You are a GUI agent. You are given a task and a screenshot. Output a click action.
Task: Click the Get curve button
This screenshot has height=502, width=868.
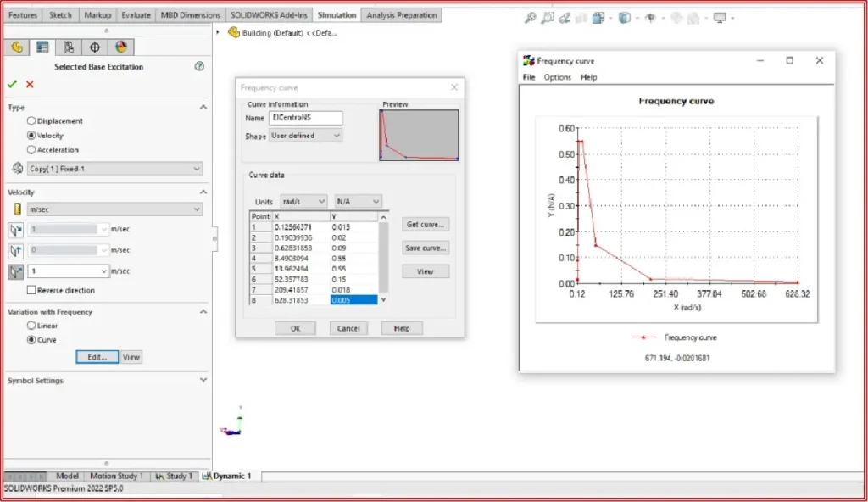click(425, 224)
